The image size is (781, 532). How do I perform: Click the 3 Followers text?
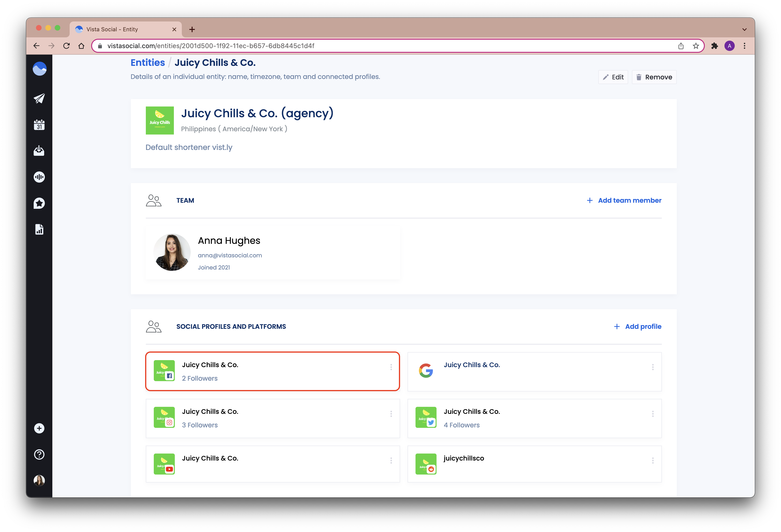click(200, 425)
